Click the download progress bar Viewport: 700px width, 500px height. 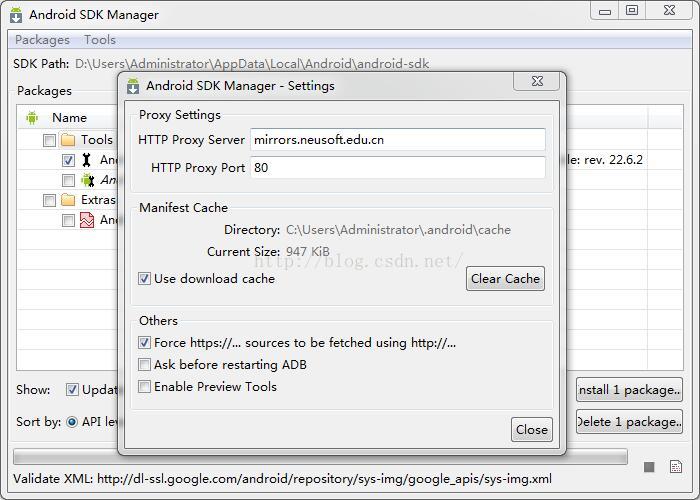(x=320, y=457)
